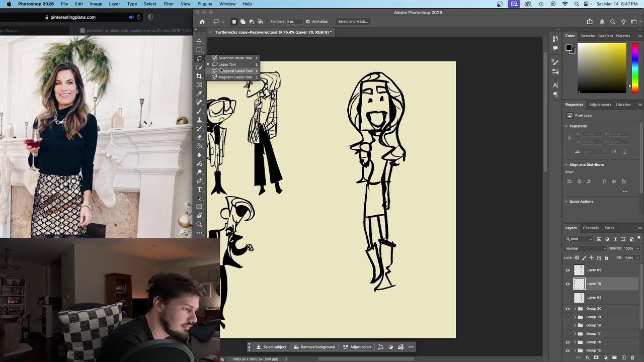The width and height of the screenshot is (644, 362).
Task: Select the Move tool
Action: [x=199, y=41]
